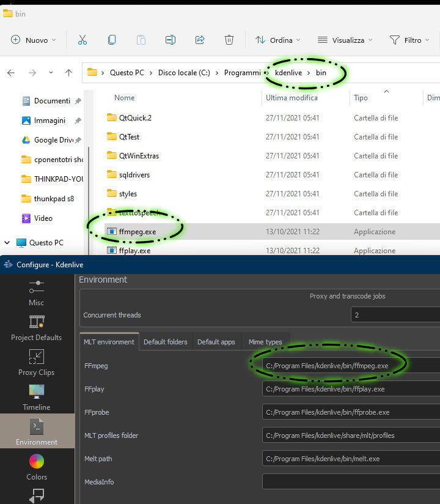This screenshot has width=440, height=504.
Task: Open thunkpad s8 folder in sidebar
Action: click(x=48, y=199)
